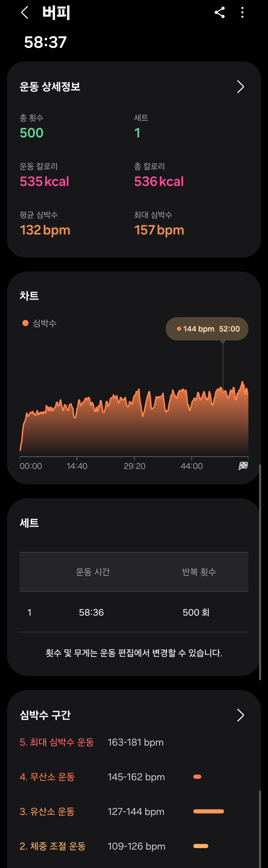The image size is (268, 868).
Task: Tap the orange 심박수 legend dot
Action: tap(25, 323)
